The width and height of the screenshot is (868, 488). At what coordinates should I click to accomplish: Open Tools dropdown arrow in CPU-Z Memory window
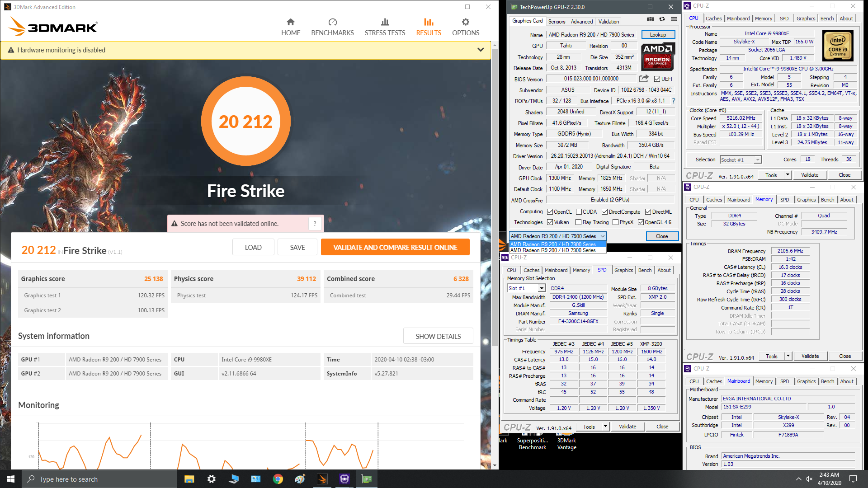click(x=788, y=356)
